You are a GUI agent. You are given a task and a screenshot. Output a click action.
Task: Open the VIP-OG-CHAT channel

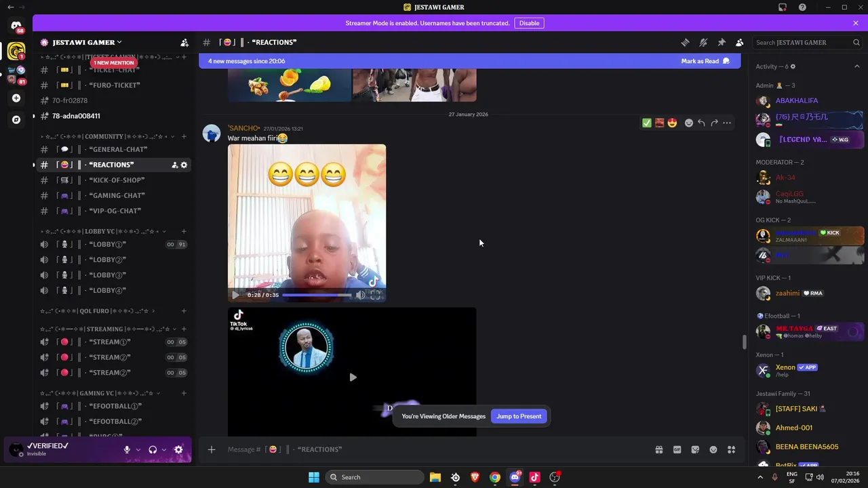coord(113,211)
